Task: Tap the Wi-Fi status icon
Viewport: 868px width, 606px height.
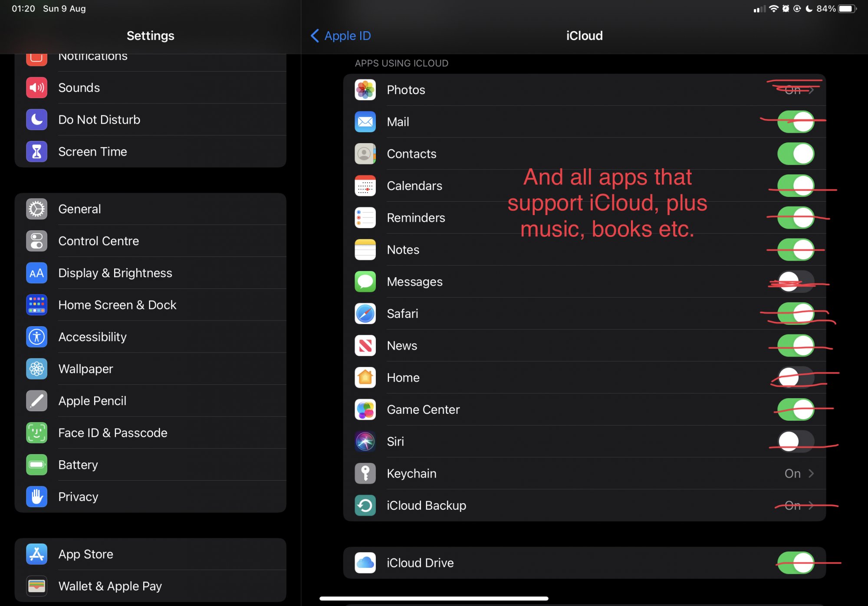Action: point(773,9)
